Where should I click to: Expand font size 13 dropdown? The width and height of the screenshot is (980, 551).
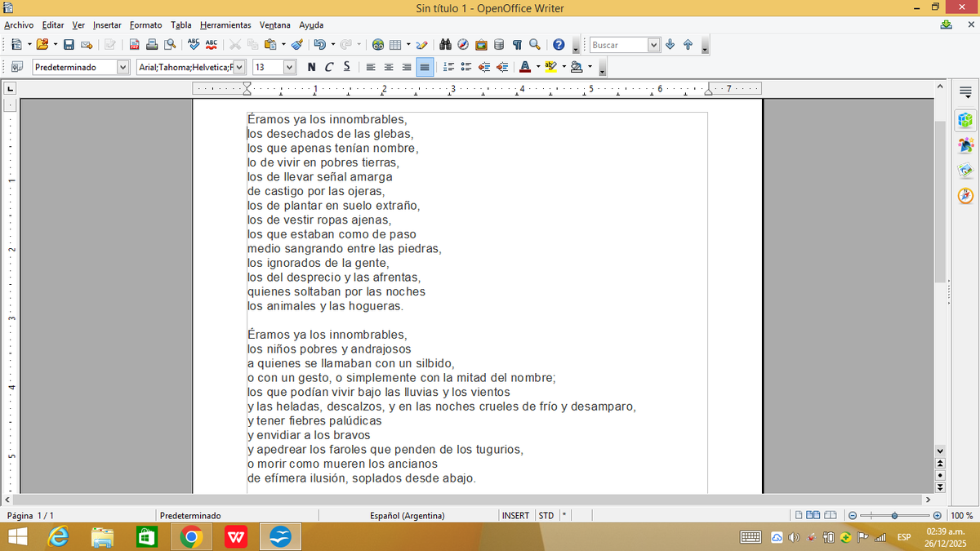pos(289,67)
